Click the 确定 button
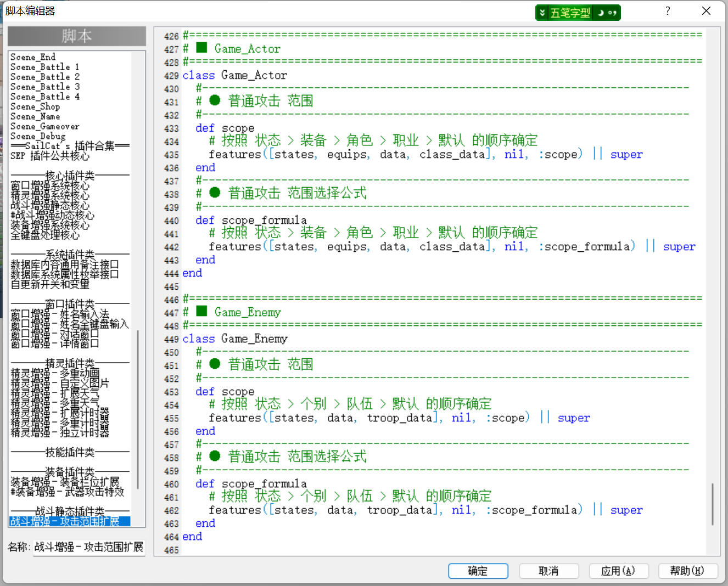 [478, 571]
